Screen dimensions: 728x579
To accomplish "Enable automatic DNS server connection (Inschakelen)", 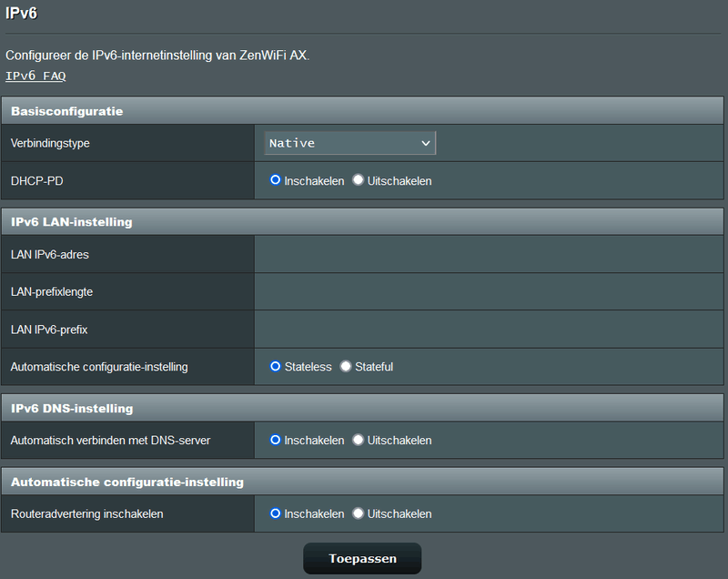I will coord(276,440).
